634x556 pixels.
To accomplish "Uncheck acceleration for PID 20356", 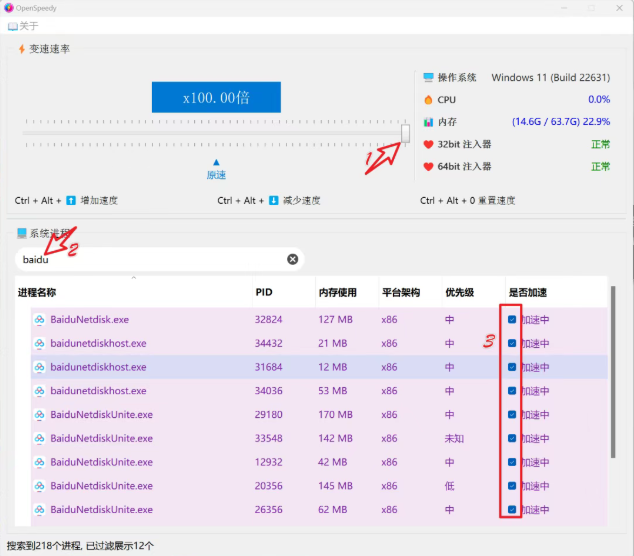I will tap(512, 486).
